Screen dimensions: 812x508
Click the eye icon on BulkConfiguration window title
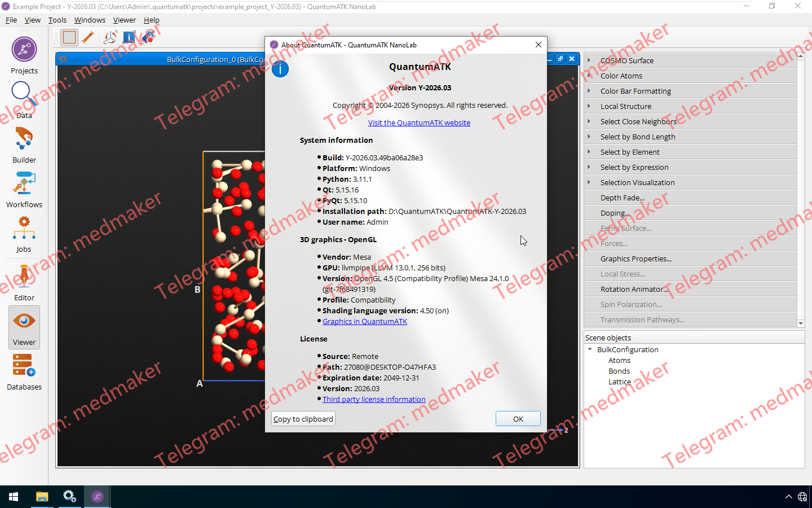(x=63, y=59)
